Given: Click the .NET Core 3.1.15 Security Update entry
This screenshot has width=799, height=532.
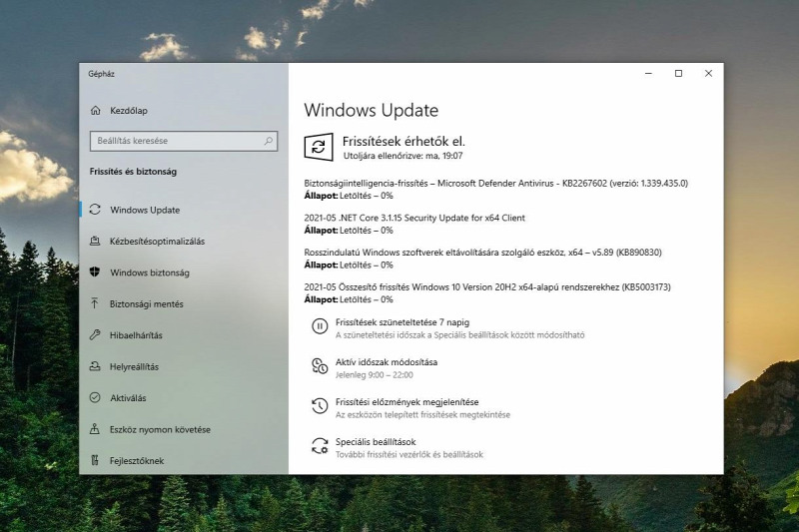Looking at the screenshot, I should (x=414, y=218).
